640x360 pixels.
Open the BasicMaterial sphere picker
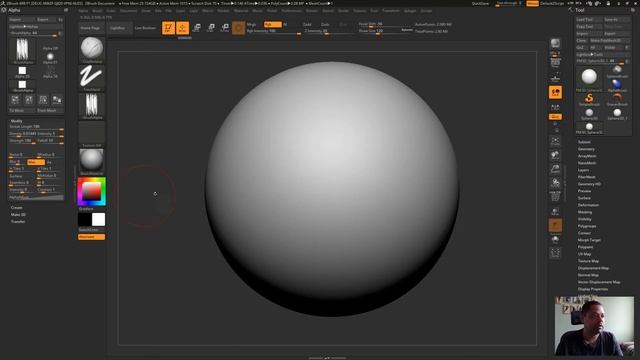91,162
